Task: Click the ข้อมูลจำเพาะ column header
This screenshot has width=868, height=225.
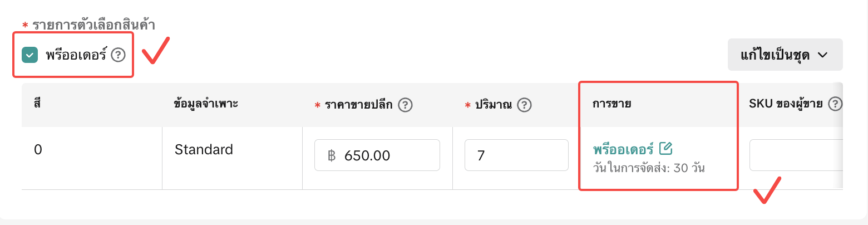Action: (x=206, y=104)
